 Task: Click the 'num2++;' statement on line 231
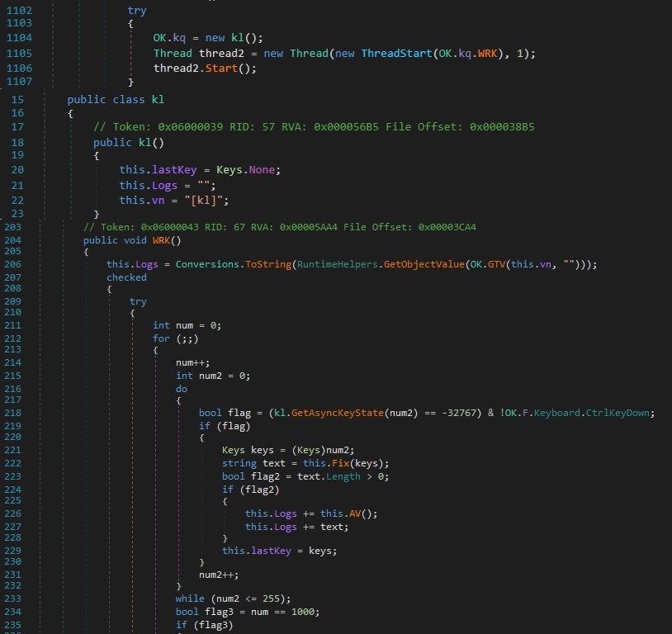(x=219, y=575)
